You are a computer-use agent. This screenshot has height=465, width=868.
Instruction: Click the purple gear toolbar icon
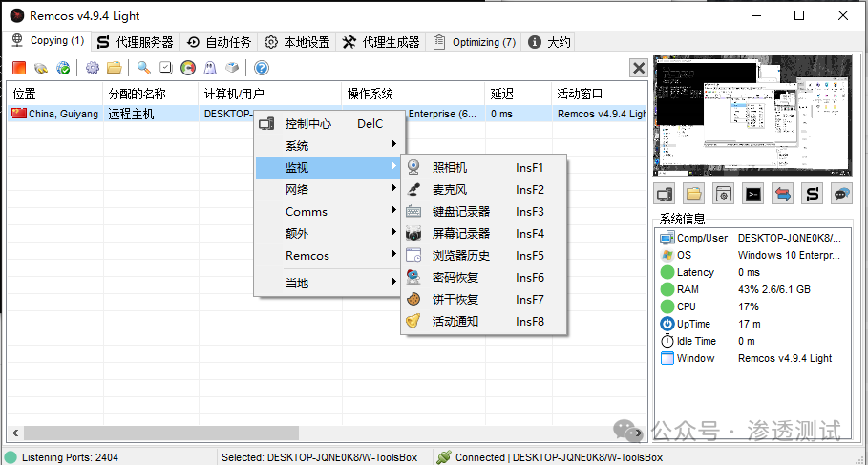[x=93, y=68]
